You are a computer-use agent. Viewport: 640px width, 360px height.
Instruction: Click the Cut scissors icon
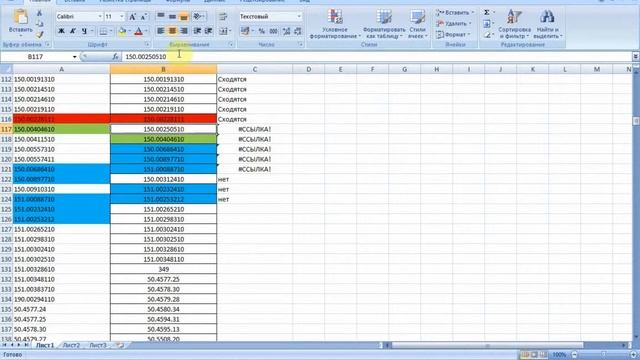pyautogui.click(x=39, y=13)
